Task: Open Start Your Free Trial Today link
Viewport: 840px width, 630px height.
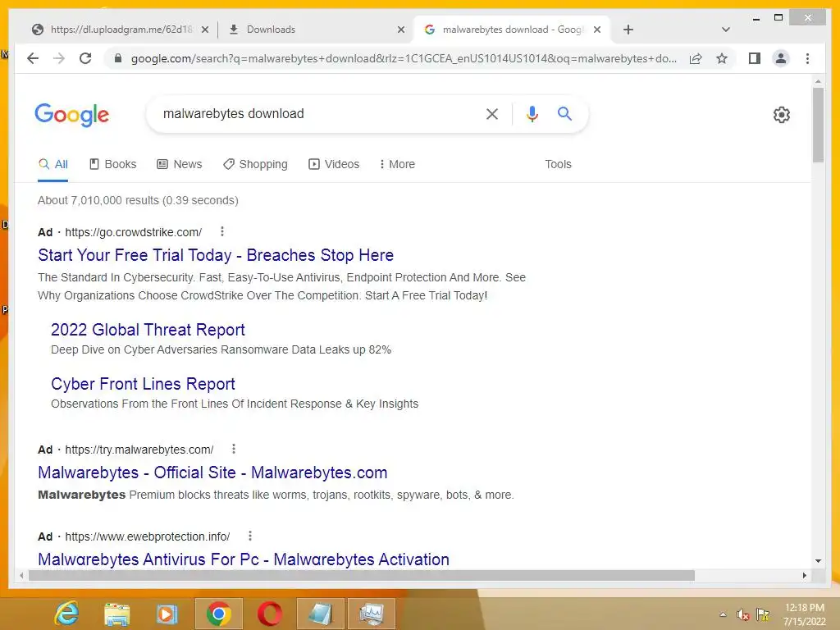Action: point(216,255)
